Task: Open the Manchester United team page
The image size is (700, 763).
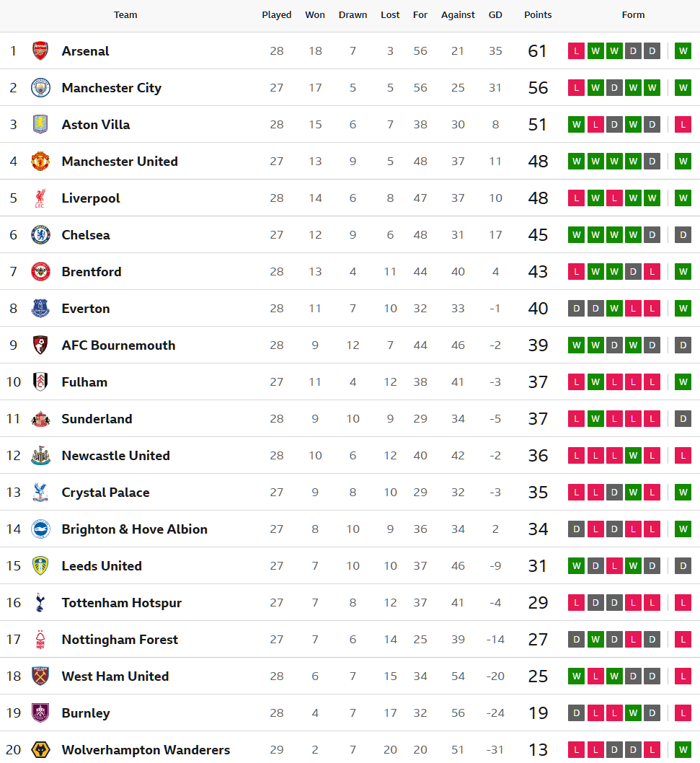Action: click(120, 162)
